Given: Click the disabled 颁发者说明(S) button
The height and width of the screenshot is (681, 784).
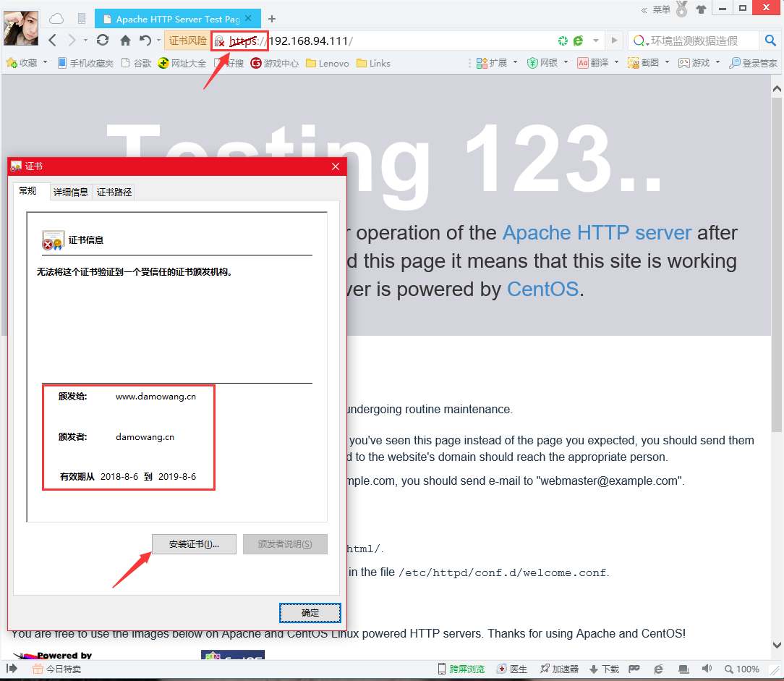Looking at the screenshot, I should (285, 544).
